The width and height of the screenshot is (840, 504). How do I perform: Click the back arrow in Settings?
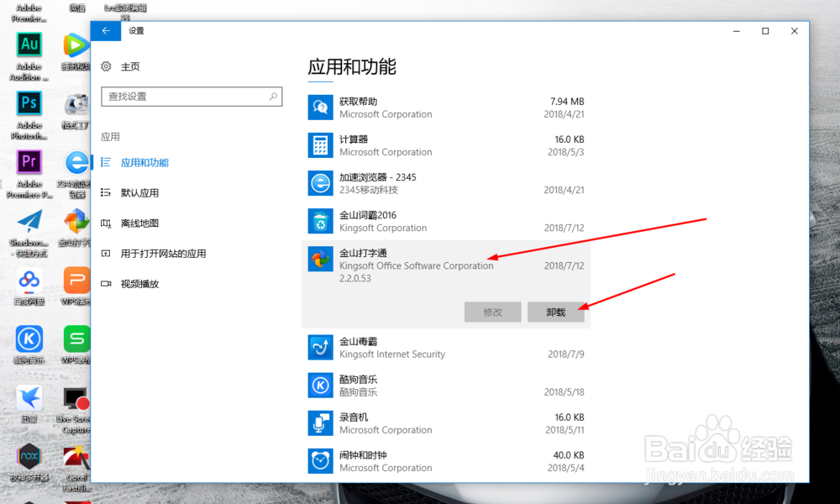pos(106,31)
